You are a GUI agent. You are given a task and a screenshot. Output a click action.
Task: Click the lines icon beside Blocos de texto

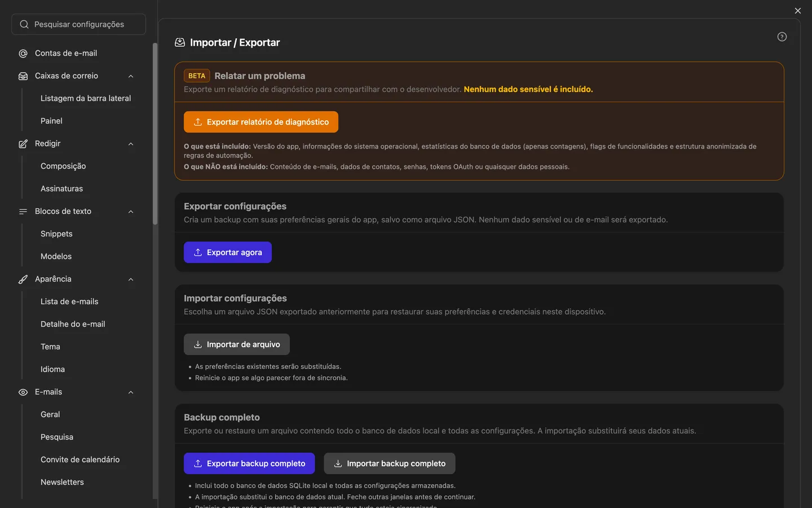tap(23, 212)
